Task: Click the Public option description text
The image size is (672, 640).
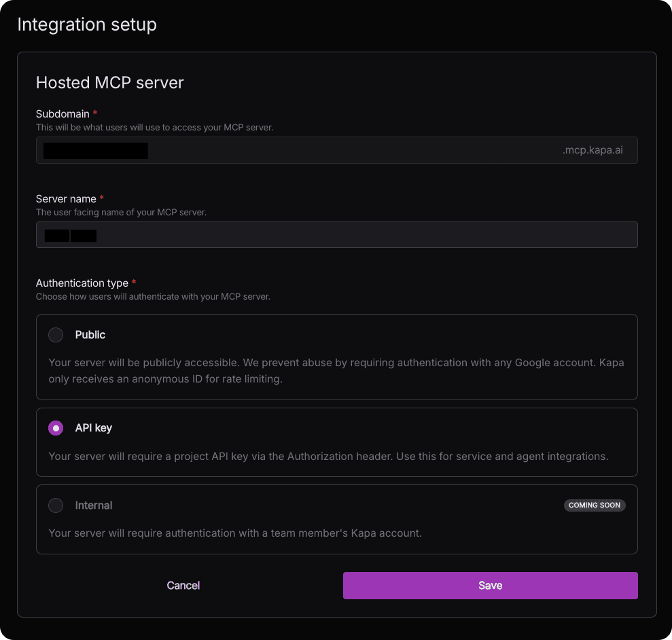Action: click(336, 370)
